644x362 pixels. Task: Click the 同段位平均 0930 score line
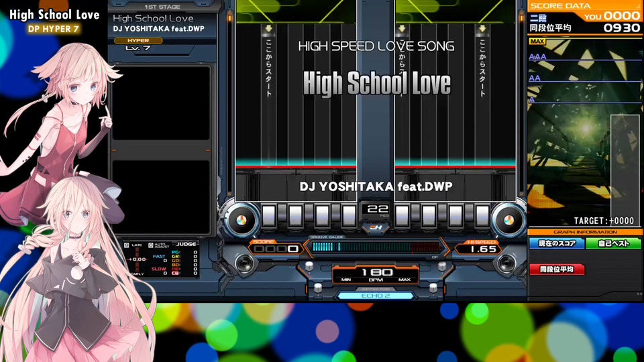585,28
